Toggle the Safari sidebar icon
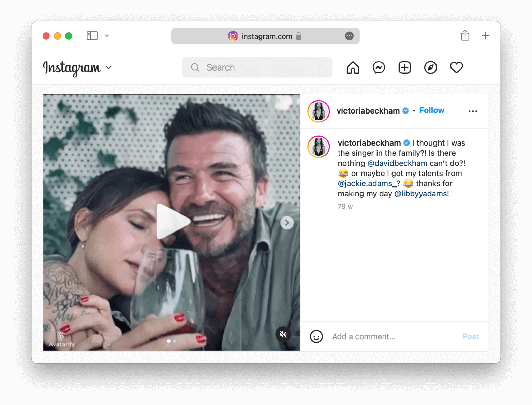The height and width of the screenshot is (405, 532). (92, 36)
